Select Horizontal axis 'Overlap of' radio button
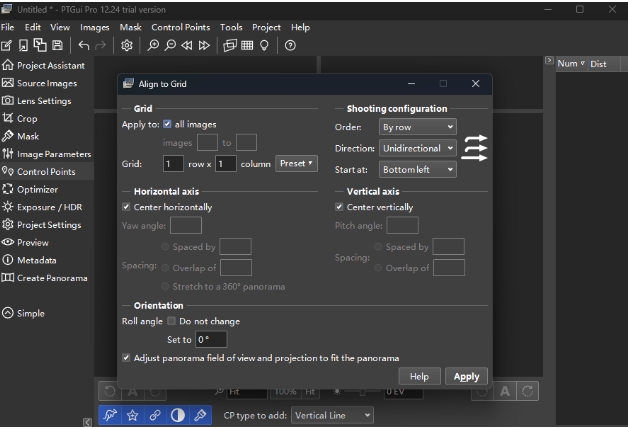 (165, 268)
